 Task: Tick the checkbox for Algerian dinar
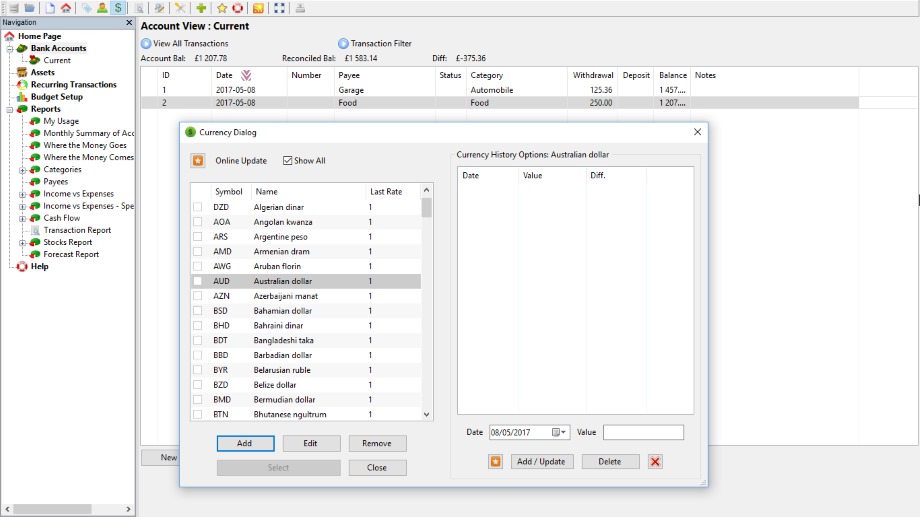197,207
